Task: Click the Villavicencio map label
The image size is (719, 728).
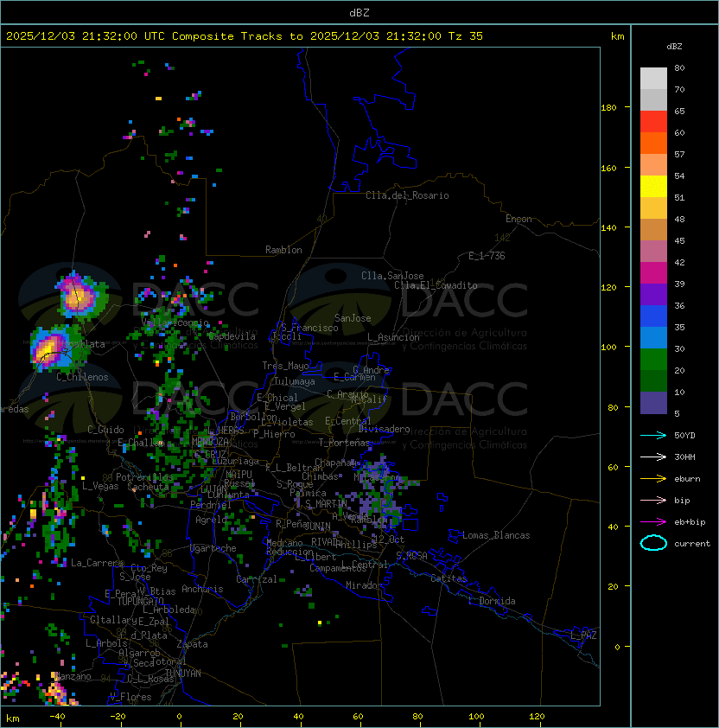Action: (x=175, y=322)
